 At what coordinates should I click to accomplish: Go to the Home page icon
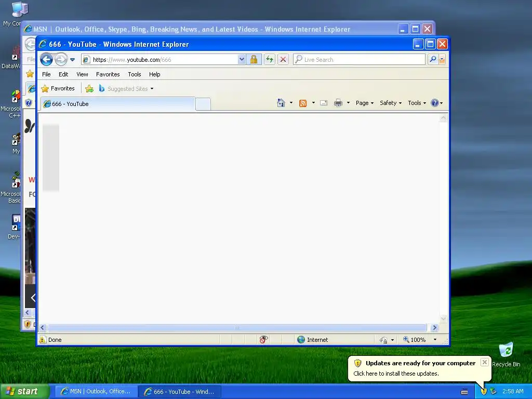pos(281,103)
